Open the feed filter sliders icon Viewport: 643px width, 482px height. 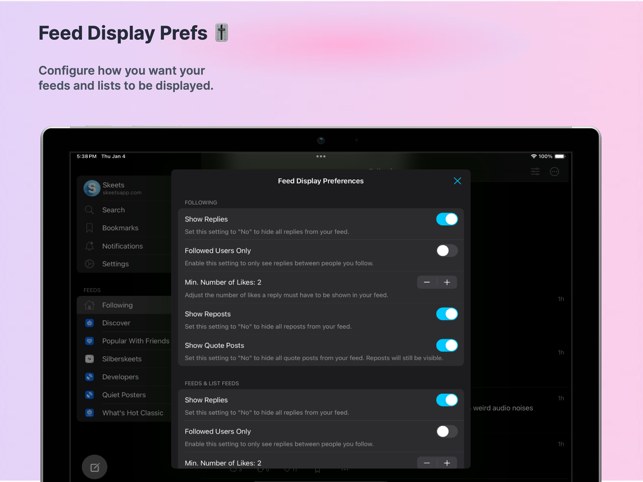(x=535, y=171)
